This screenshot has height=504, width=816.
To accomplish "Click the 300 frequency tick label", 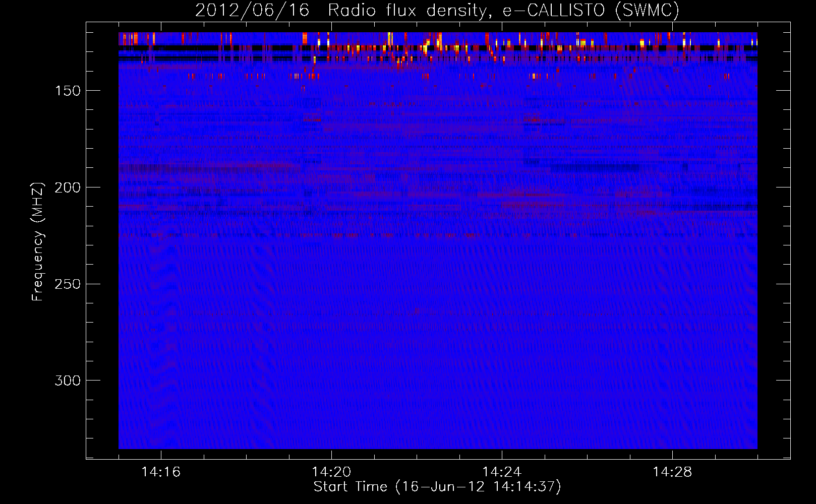I will click(x=68, y=381).
